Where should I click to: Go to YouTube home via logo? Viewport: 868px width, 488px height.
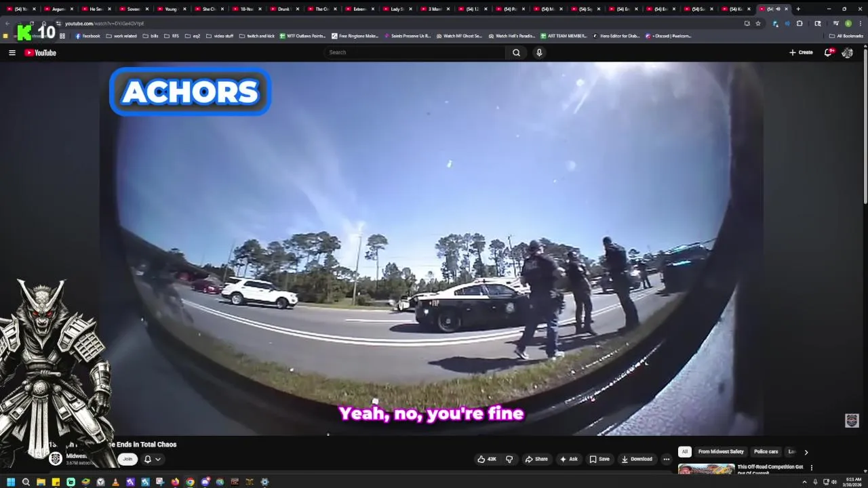(41, 52)
